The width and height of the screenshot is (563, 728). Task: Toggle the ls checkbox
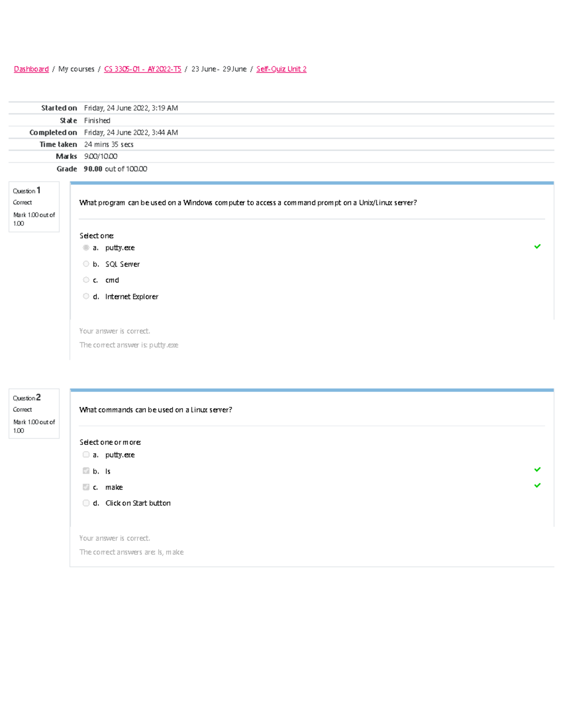86,470
